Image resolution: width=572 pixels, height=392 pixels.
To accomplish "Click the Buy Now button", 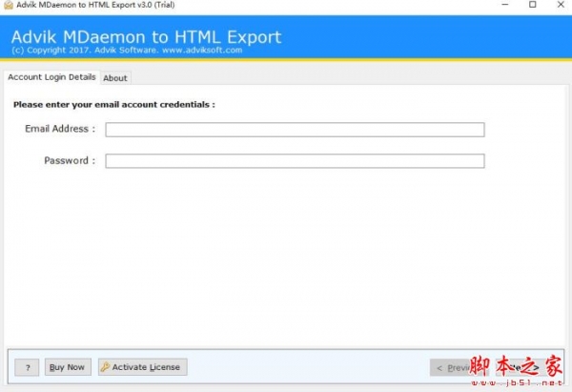I will (68, 367).
